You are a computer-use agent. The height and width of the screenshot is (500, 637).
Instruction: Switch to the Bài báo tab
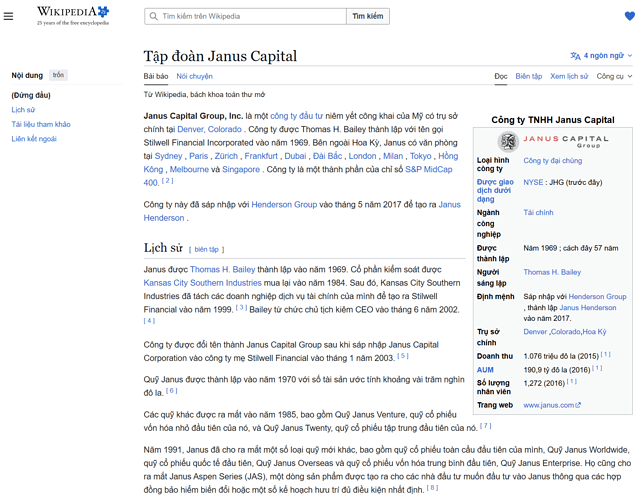click(156, 76)
